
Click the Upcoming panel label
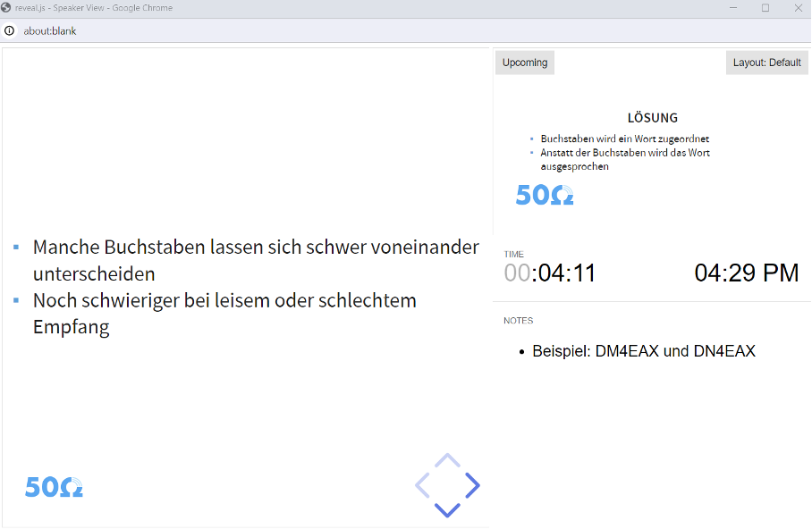[x=524, y=62]
